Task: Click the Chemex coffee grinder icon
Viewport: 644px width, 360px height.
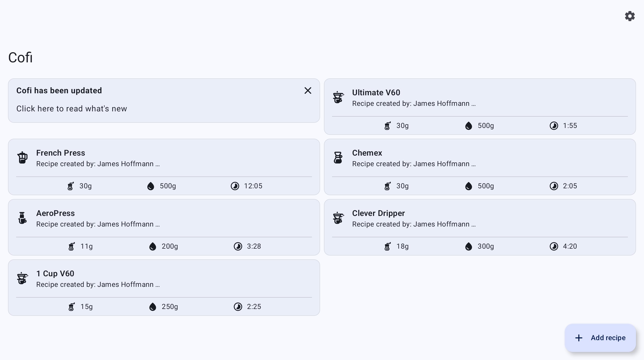Action: [387, 186]
